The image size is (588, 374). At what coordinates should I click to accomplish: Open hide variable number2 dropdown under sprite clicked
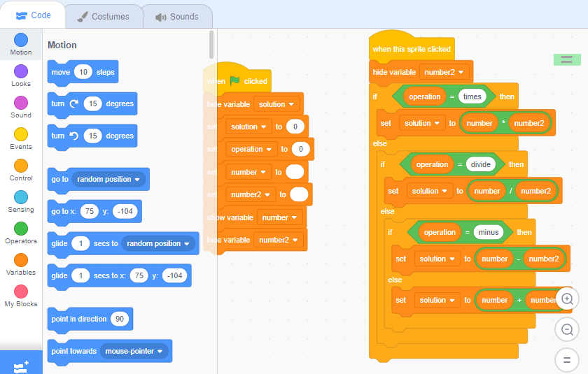click(444, 72)
